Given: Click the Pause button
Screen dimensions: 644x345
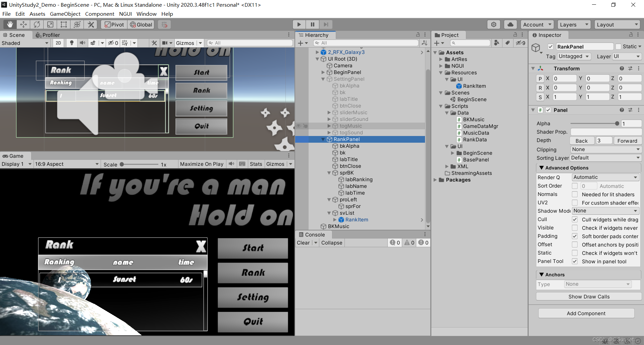Looking at the screenshot, I should 312,24.
